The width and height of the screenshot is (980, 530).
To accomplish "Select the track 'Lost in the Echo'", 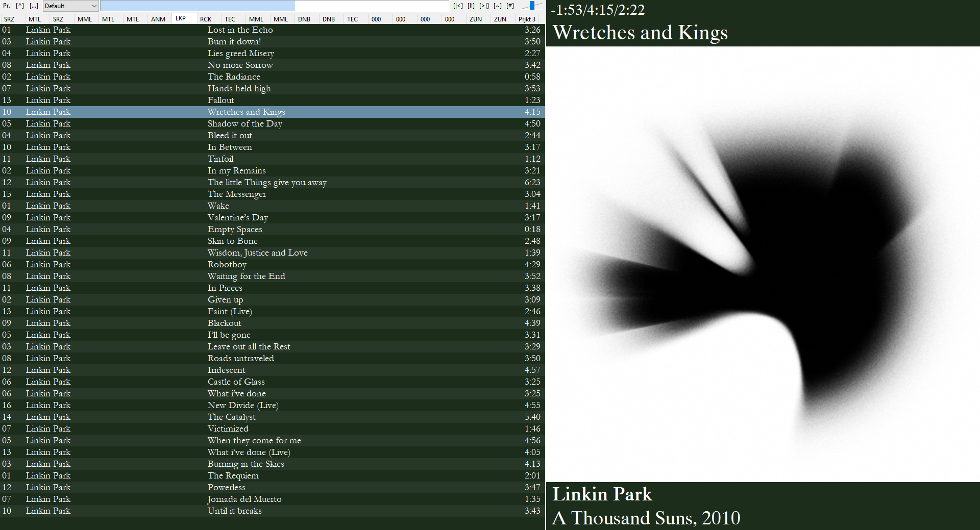I will (x=273, y=30).
